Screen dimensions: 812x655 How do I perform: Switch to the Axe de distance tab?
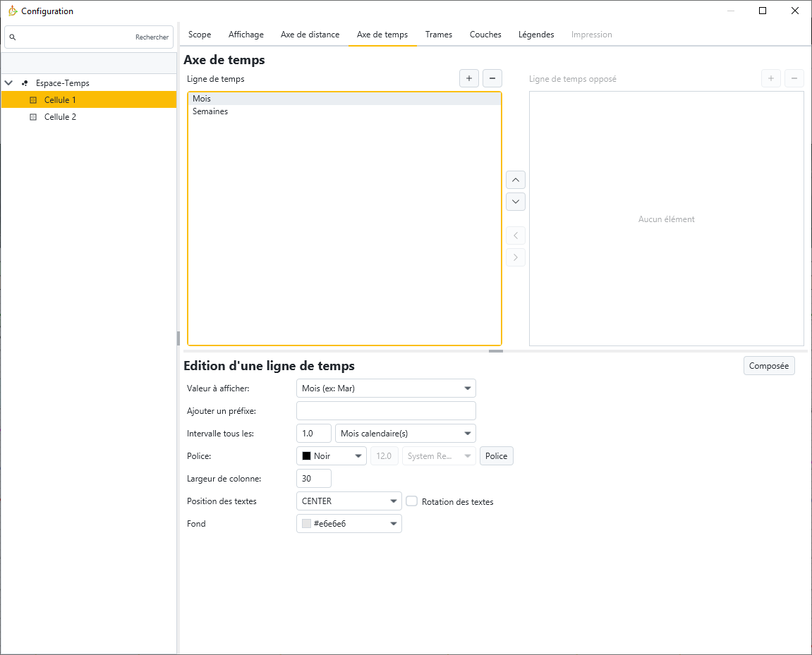310,35
